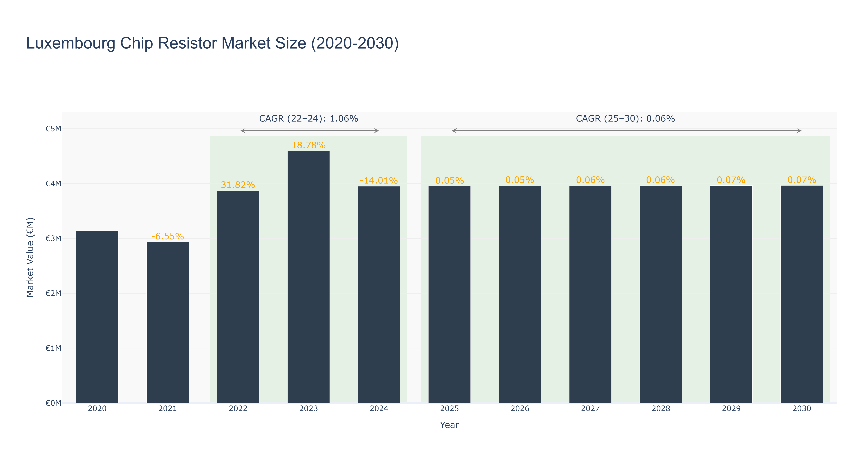Click the "€2M" y-axis tick label
868x465 pixels.
[x=53, y=293]
